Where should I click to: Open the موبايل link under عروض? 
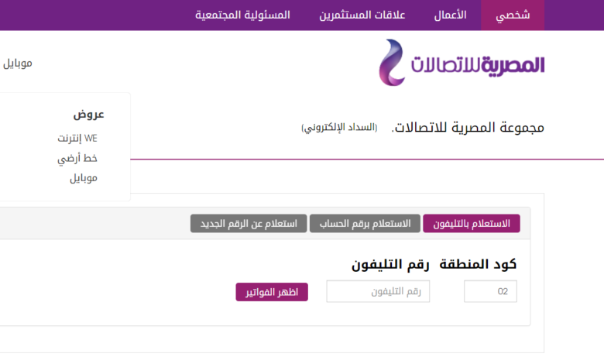(84, 178)
